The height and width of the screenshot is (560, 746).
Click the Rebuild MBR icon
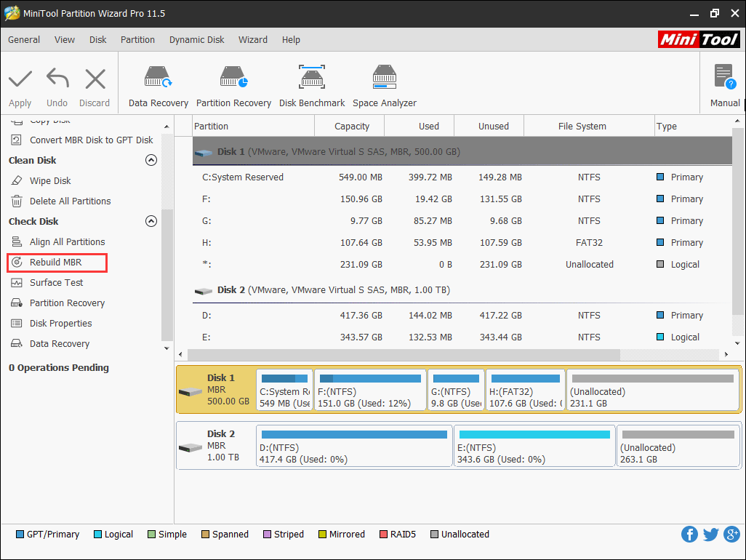[17, 262]
